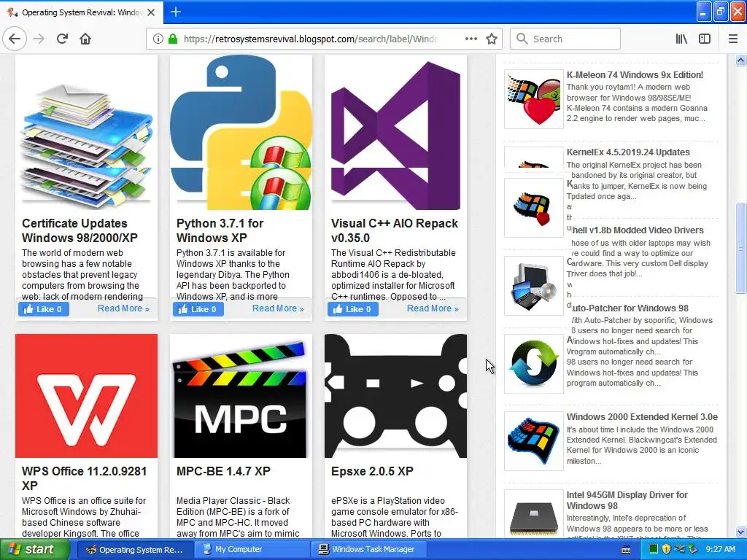
Task: Open the Certificate Updates stacked folders thumbnail
Action: [x=86, y=133]
